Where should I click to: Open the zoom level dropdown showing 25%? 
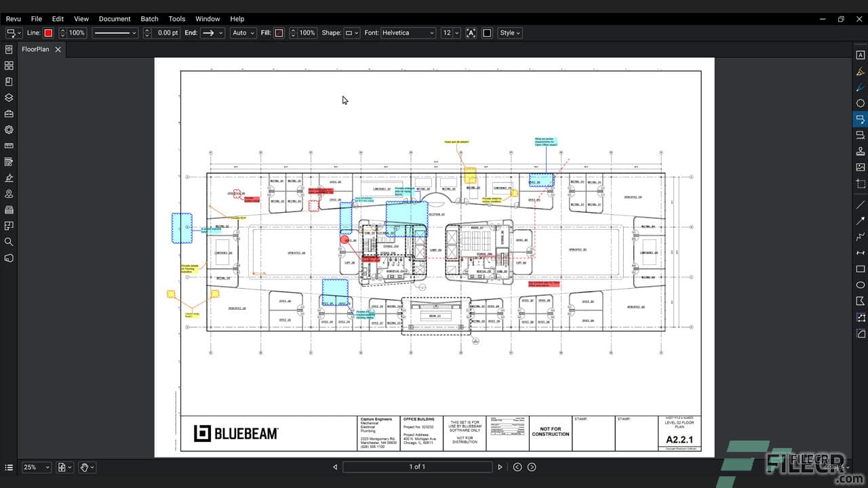coord(35,467)
